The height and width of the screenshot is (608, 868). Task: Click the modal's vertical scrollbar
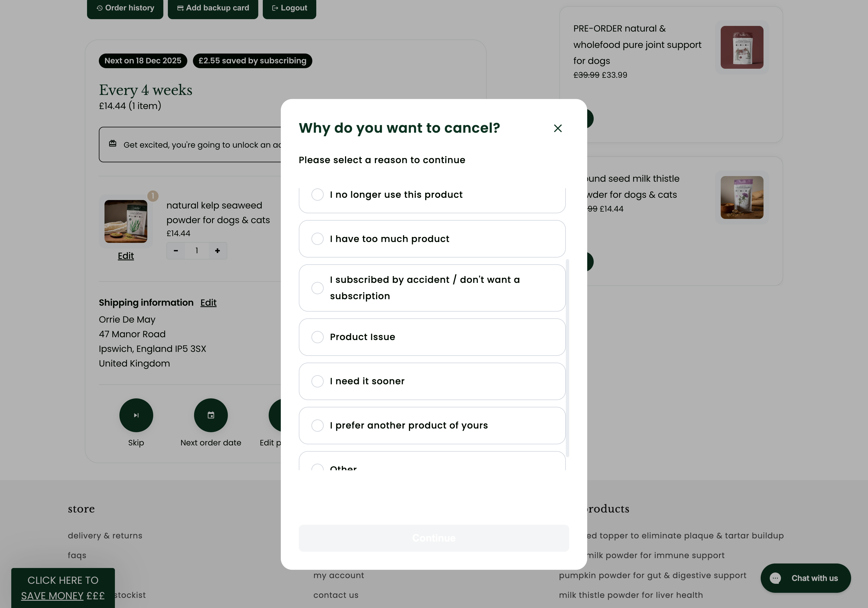(567, 358)
